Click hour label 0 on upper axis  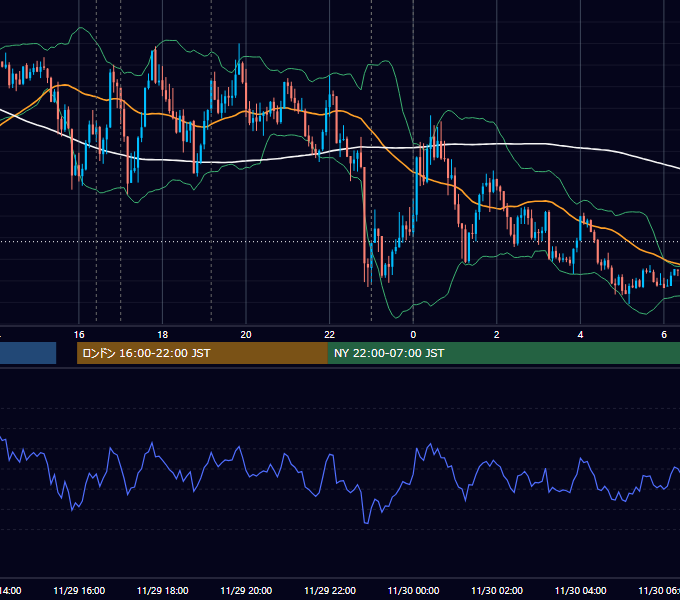click(x=413, y=335)
